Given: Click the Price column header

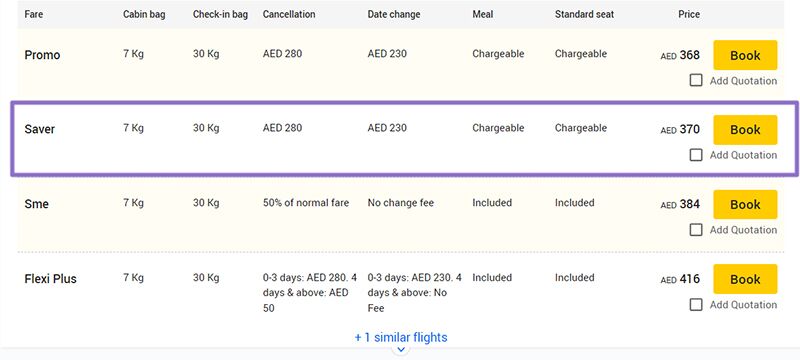Looking at the screenshot, I should click(x=689, y=14).
